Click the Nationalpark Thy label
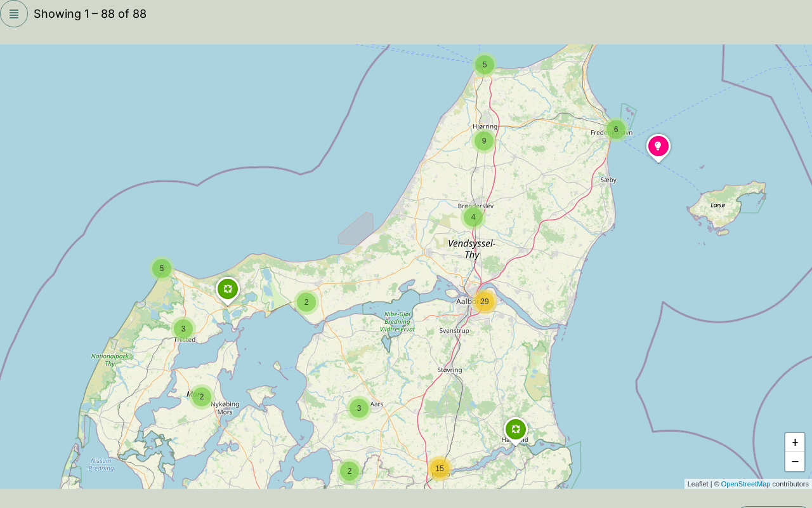The width and height of the screenshot is (812, 508). pos(110,360)
